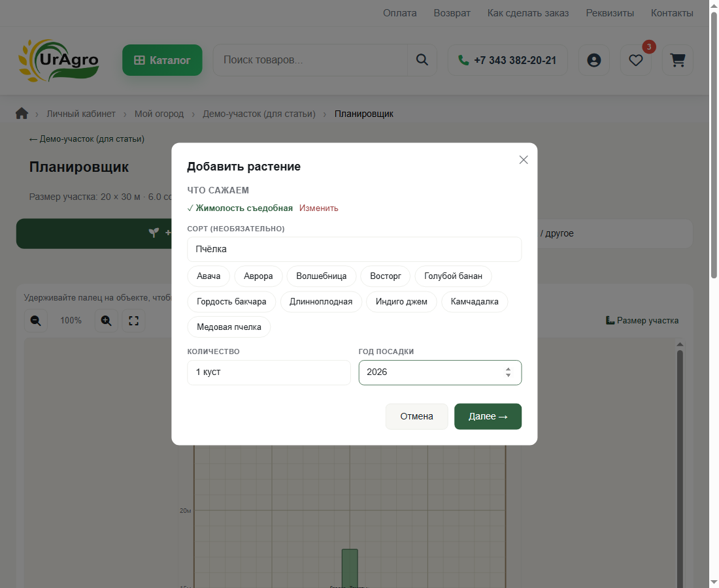Click the green plot object on canvas
This screenshot has width=719, height=588.
[350, 568]
